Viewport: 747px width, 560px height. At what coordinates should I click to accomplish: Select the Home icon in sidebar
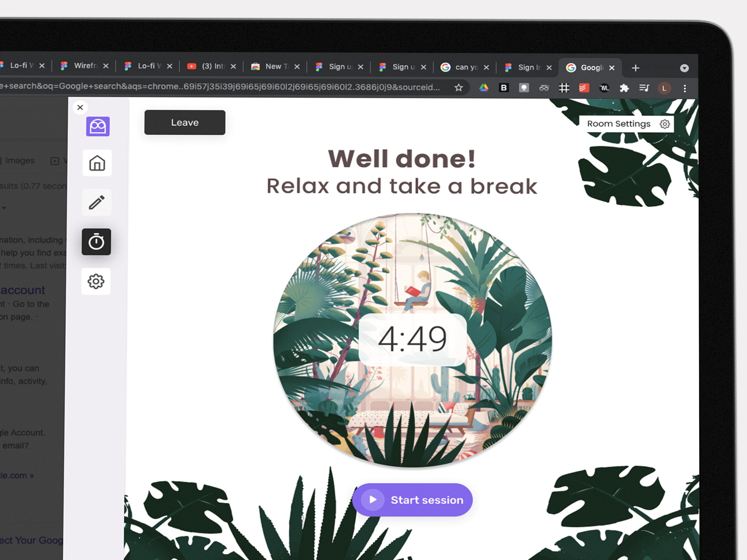coord(97,164)
